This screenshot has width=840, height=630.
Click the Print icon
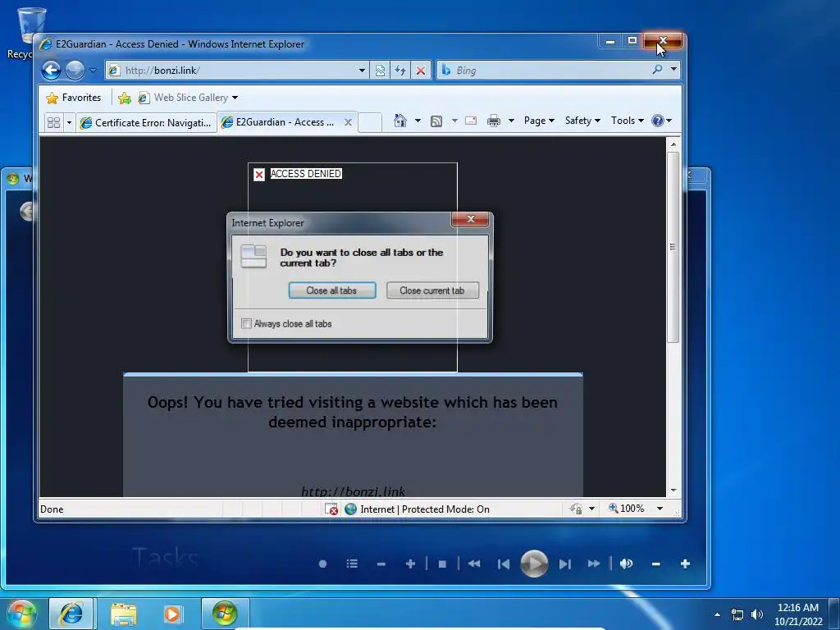[x=493, y=121]
